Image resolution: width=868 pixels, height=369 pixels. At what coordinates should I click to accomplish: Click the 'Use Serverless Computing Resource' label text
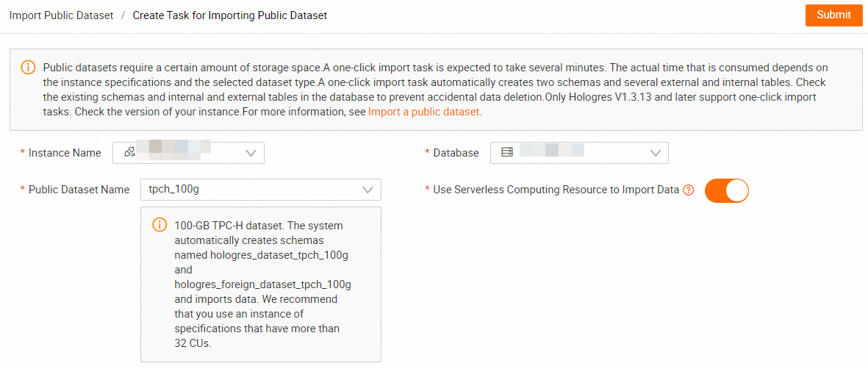pos(556,190)
